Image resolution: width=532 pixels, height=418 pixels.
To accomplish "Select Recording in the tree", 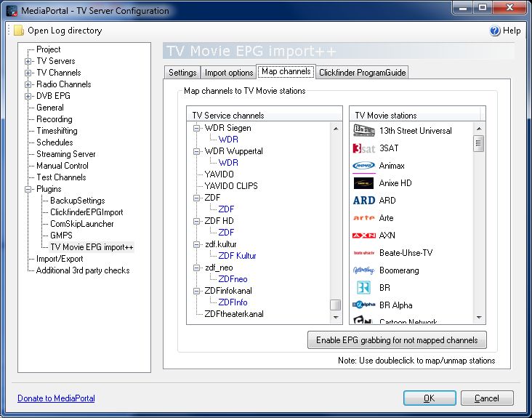I will [x=55, y=119].
